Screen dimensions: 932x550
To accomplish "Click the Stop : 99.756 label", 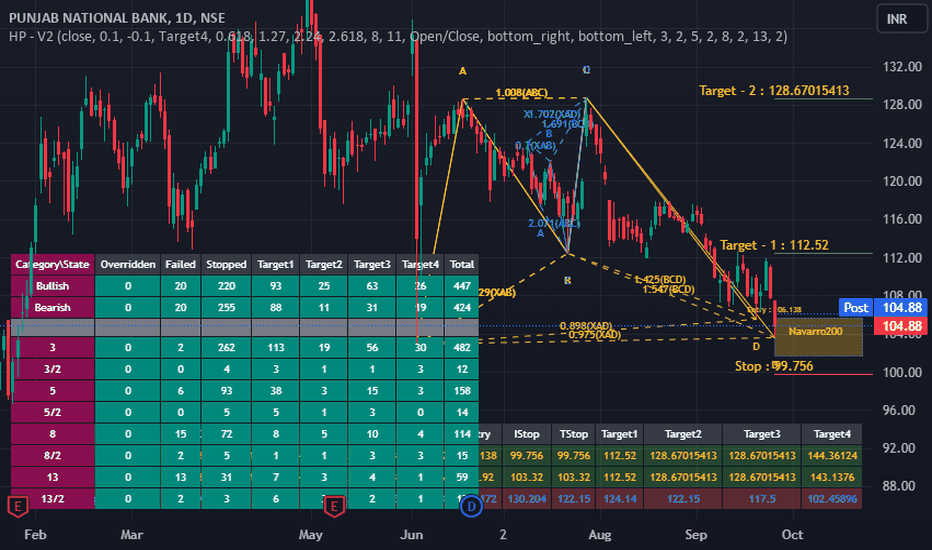I will tap(774, 366).
